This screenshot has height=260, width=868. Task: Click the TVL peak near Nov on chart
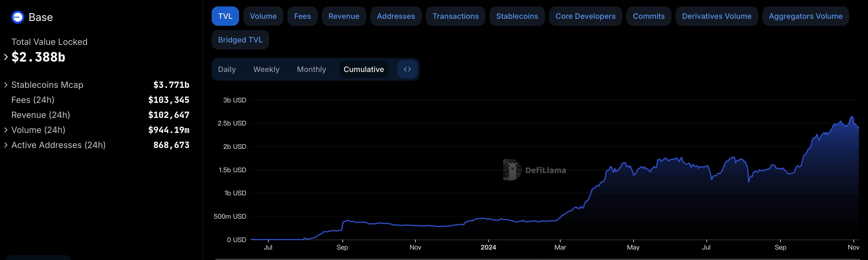point(852,117)
